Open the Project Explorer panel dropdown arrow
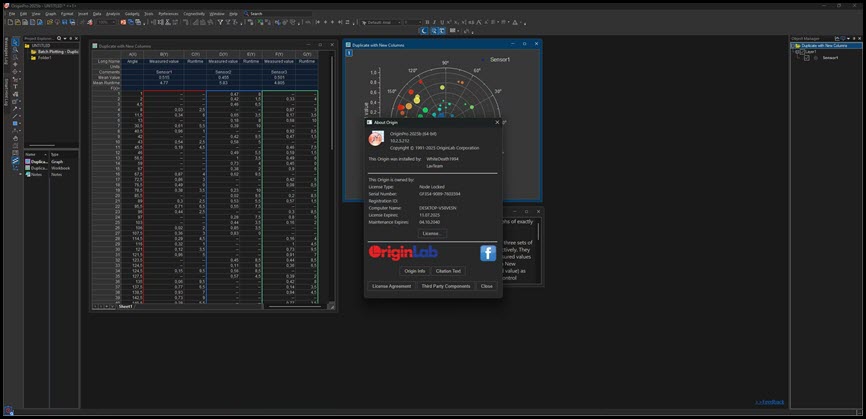Screen dimensions: 866x419 pos(65,39)
